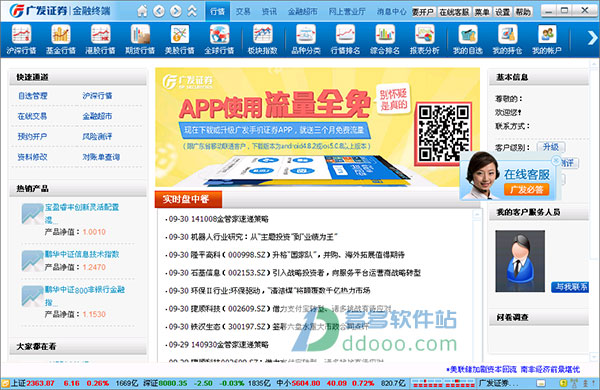Image resolution: width=600 pixels, height=390 pixels.
Task: Click the double up-arrow collapse icon
Action: (x=192, y=11)
